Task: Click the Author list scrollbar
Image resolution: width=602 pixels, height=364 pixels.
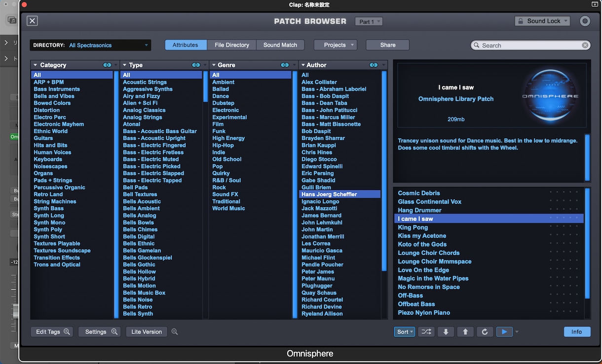Action: click(x=384, y=171)
